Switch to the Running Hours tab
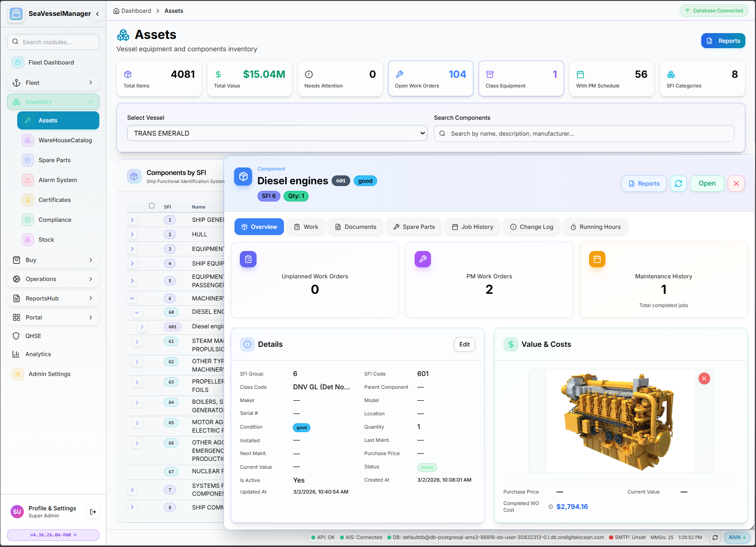 tap(595, 227)
